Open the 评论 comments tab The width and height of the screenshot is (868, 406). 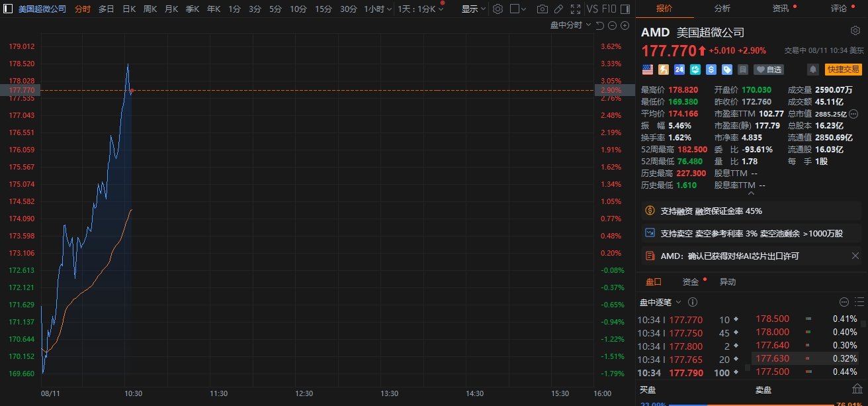[x=839, y=9]
